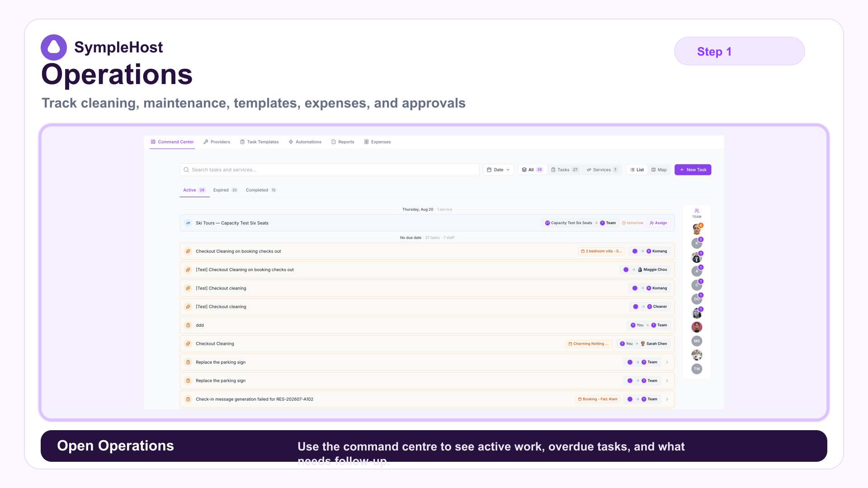
Task: Select the 'DU' avatar in the team panel
Action: (x=697, y=299)
